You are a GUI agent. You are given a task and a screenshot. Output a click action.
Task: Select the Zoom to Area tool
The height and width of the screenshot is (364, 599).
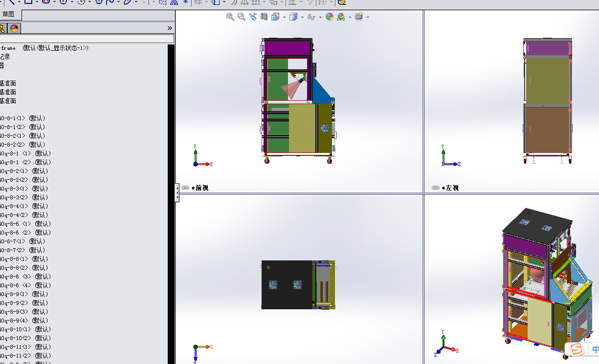241,17
